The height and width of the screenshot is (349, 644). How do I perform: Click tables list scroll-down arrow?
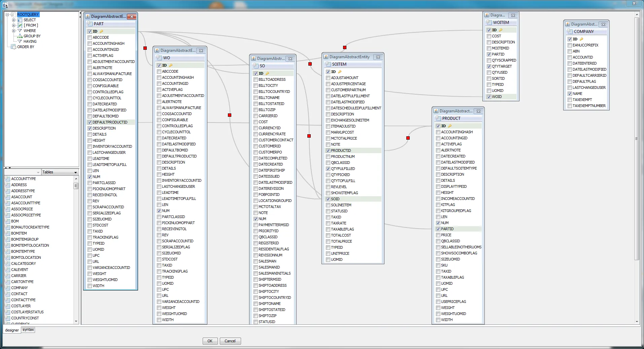76,321
